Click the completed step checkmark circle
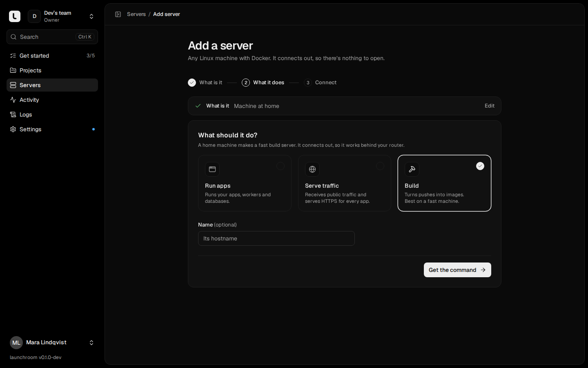Screen dimensions: 588x368 [192, 83]
